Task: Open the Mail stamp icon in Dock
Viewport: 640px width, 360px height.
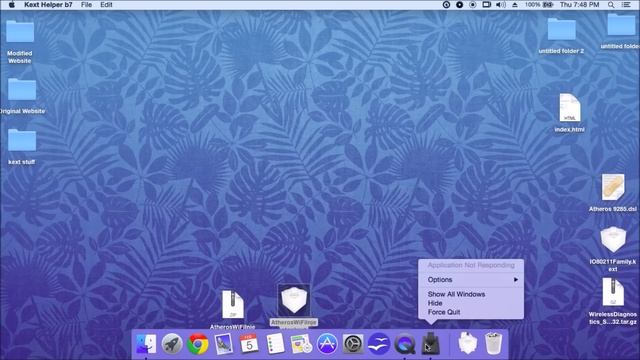Action: tap(224, 344)
